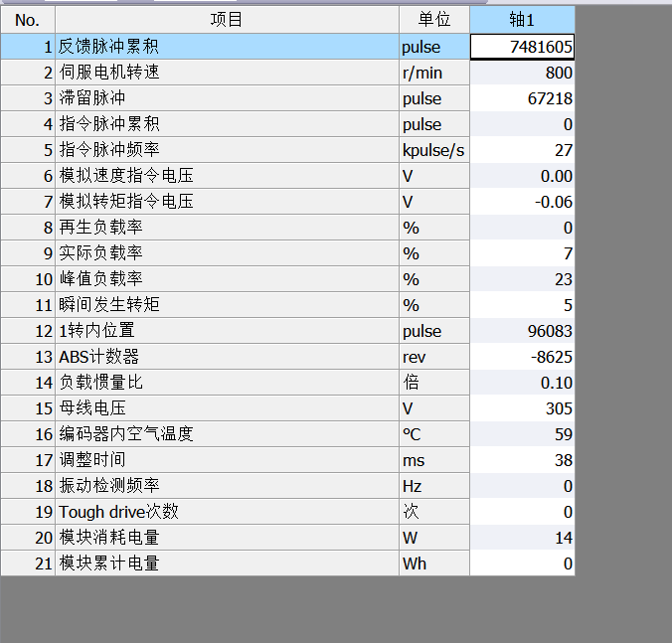Select the 反馈脉冲累积 value field 7481605
This screenshot has width=672, height=643.
point(522,47)
